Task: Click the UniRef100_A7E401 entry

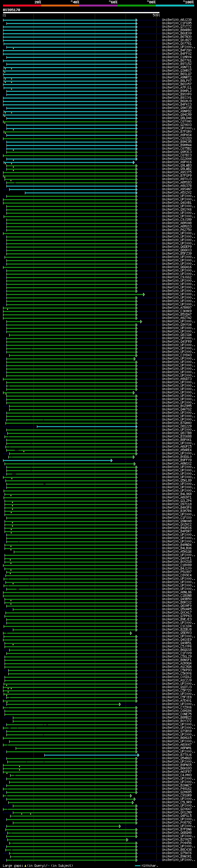Action: click(177, 700)
